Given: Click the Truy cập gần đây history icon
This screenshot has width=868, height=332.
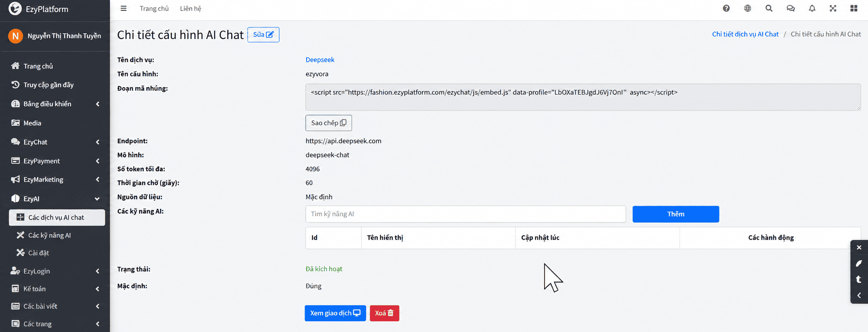Looking at the screenshot, I should pyautogui.click(x=15, y=85).
